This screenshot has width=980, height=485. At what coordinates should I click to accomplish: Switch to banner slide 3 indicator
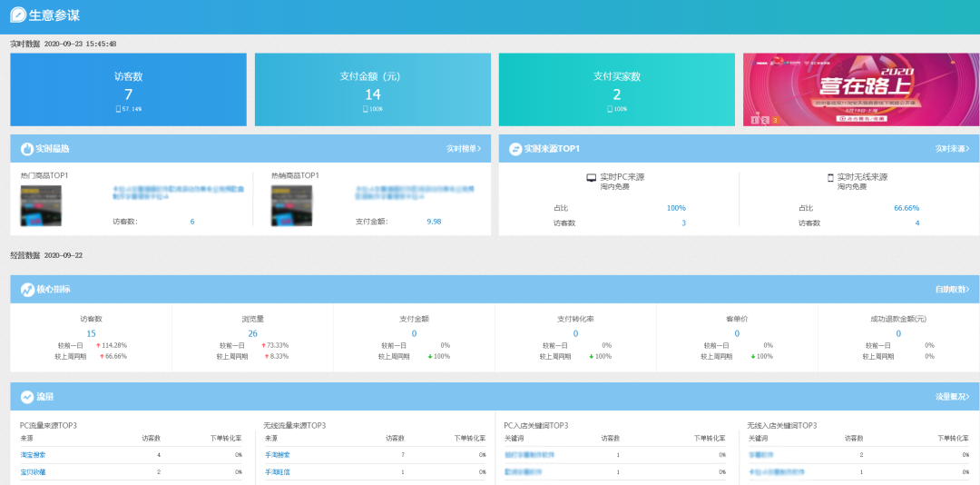point(776,120)
